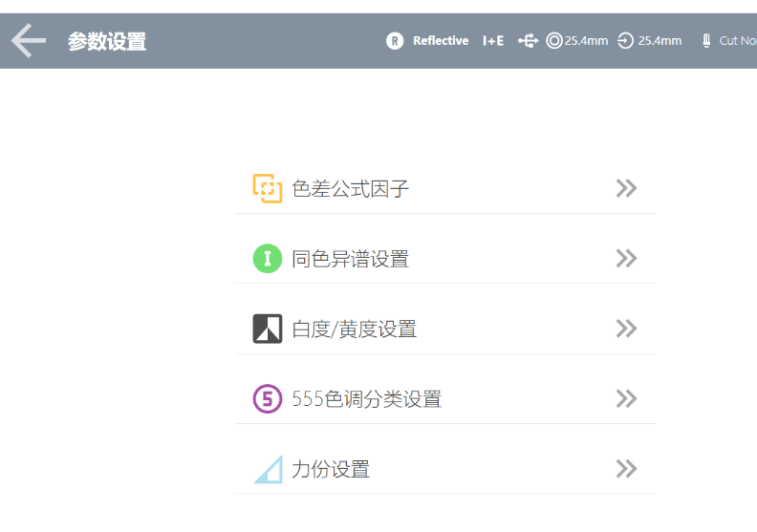The image size is (757, 532).
Task: Click the blue triangle strength icon
Action: click(268, 469)
